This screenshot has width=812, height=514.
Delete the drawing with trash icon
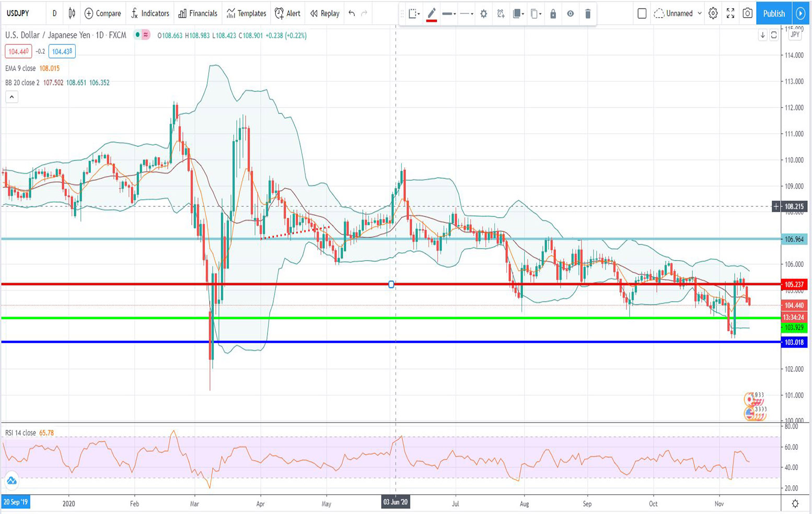588,14
